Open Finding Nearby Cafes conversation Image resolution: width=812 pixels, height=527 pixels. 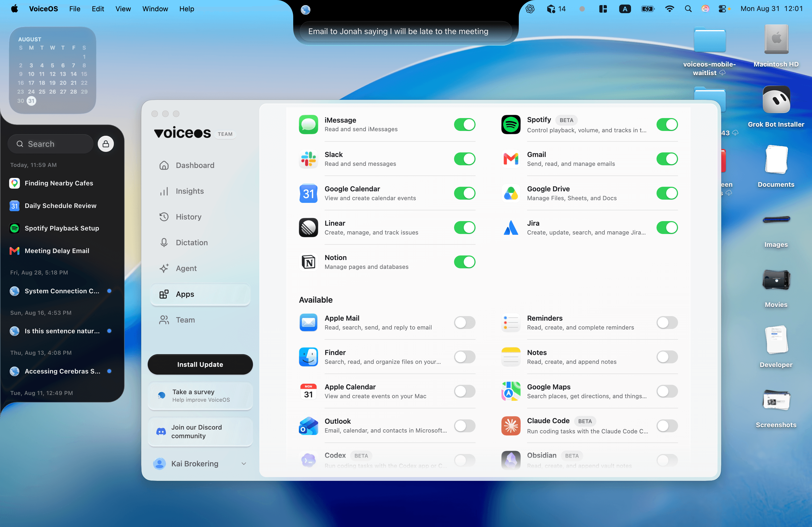coord(62,183)
